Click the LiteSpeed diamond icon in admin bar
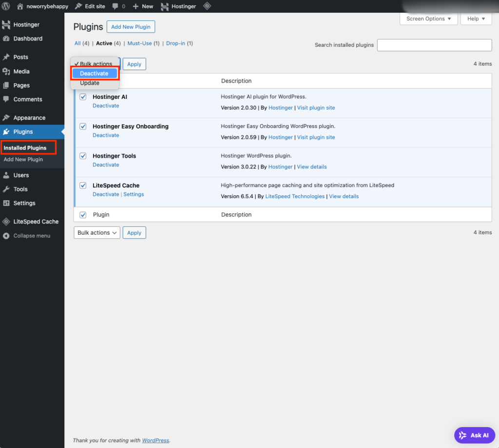The height and width of the screenshot is (448, 499). (207, 6)
